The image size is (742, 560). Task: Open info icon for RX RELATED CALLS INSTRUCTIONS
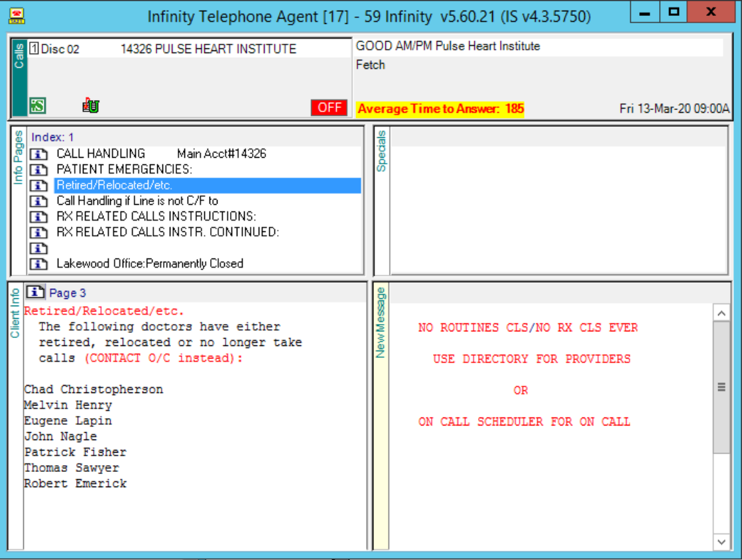click(39, 217)
